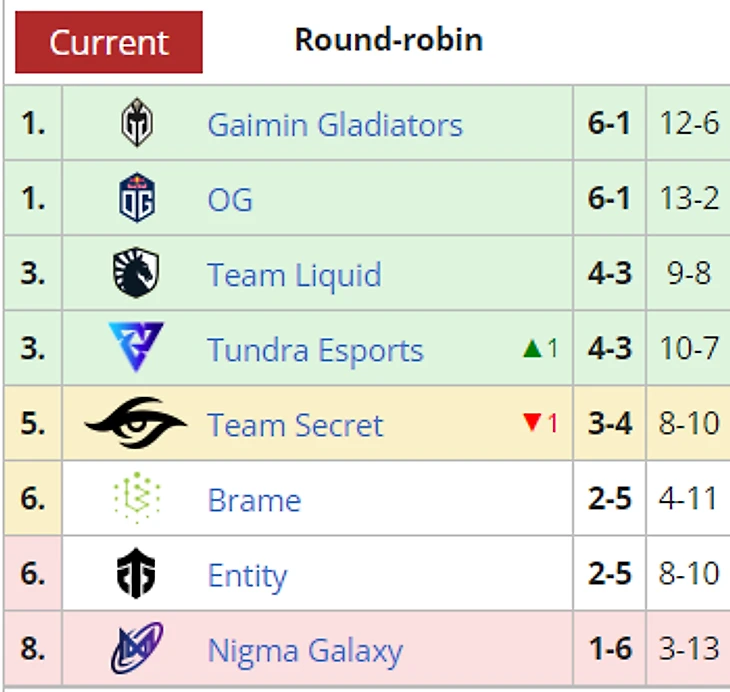Click the Brame team logo
Viewport: 730px width, 692px height.
(137, 499)
